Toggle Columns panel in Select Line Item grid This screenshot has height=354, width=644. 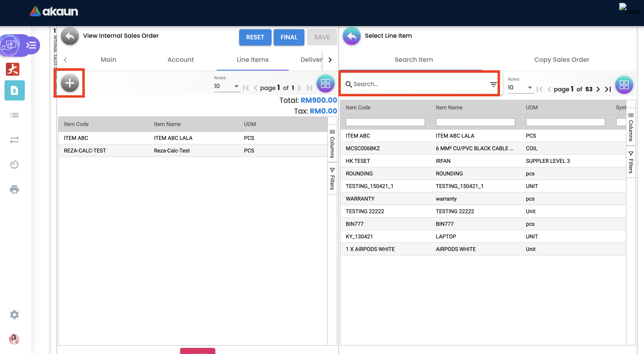(630, 127)
